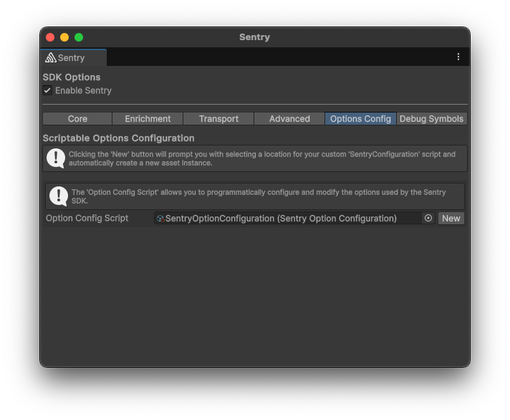Switch to the Core tab
This screenshot has width=510, height=420.
[x=77, y=119]
